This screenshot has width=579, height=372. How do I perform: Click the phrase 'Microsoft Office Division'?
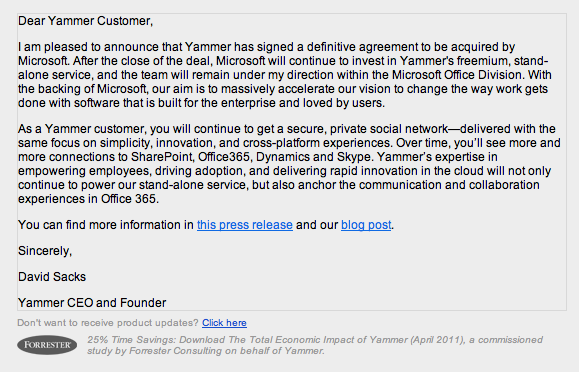(458, 75)
